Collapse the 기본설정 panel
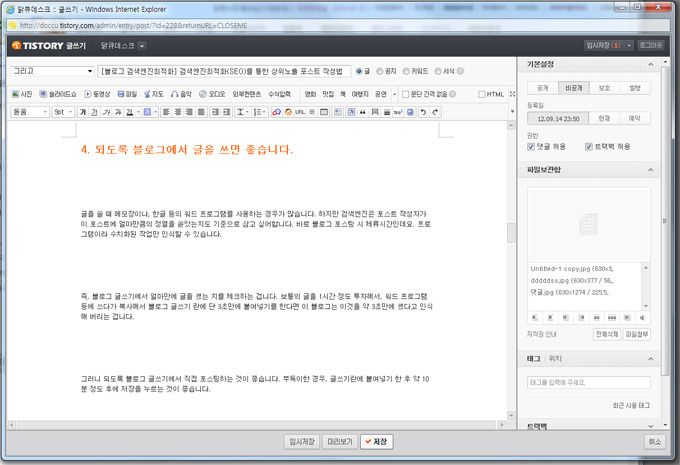The image size is (680, 465). [x=651, y=65]
